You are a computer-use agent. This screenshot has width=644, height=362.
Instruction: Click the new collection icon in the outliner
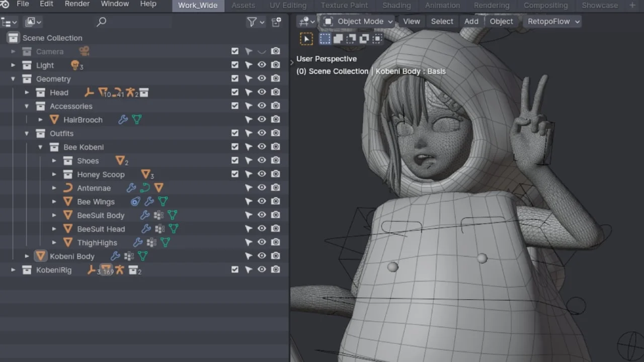[x=276, y=22]
